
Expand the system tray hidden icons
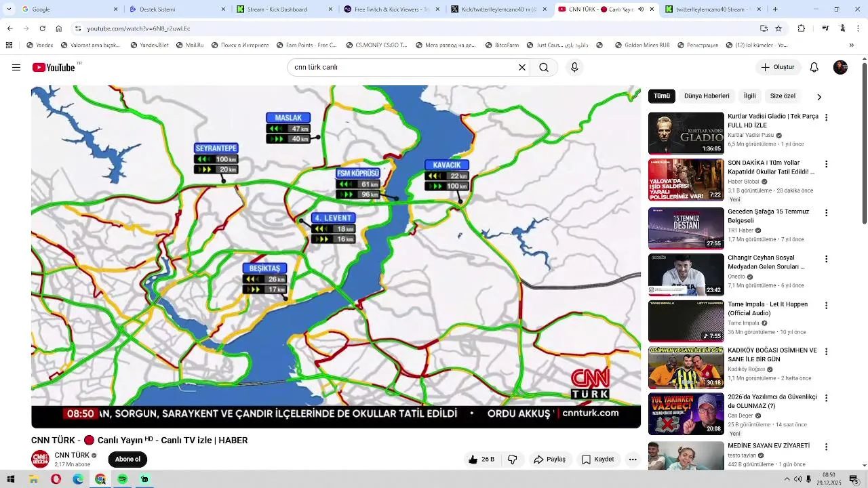(787, 479)
